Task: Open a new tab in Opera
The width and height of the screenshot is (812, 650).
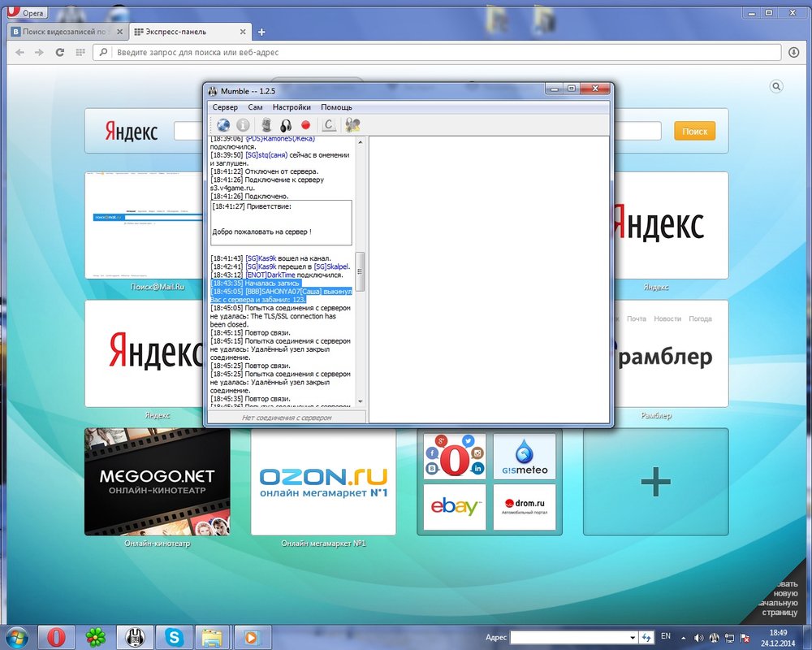Action: pos(261,32)
